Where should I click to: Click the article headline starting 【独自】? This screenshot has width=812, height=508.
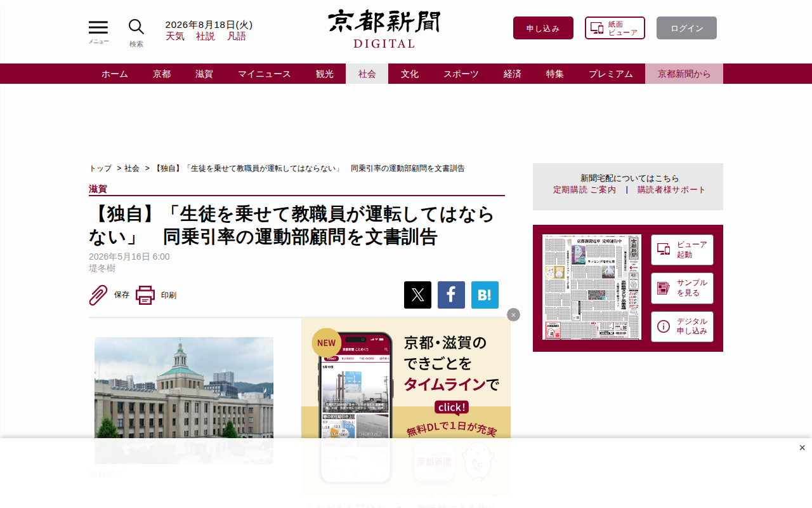291,225
